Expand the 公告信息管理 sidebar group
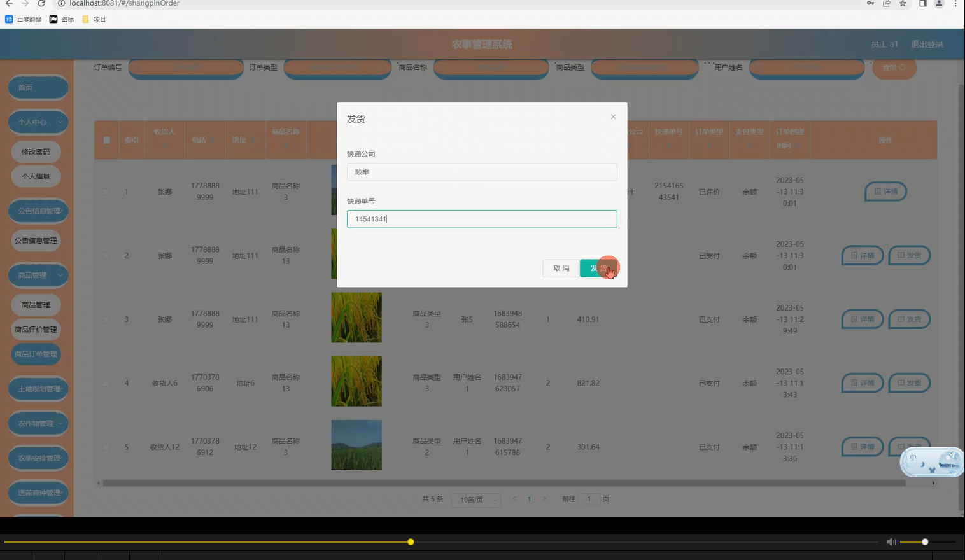This screenshot has width=965, height=560. (38, 211)
